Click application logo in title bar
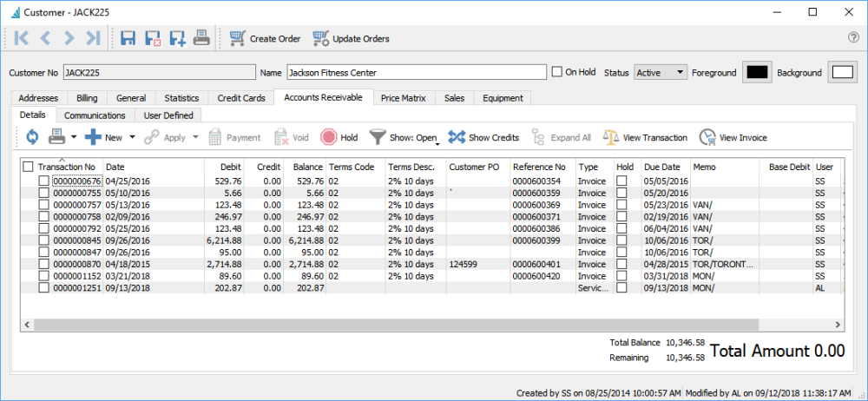Screen dimensions: 868x401 point(15,11)
